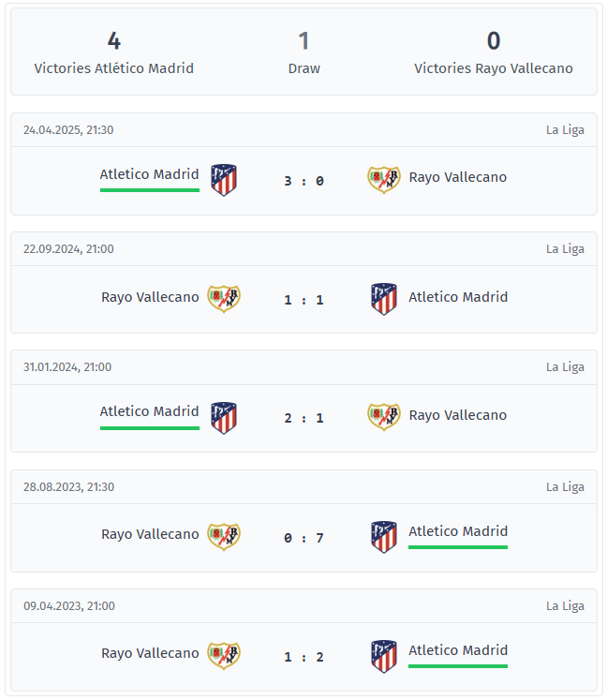The width and height of the screenshot is (607, 700).
Task: Select Rayo Vallecano name in 22.09.2024 match
Action: (x=150, y=297)
